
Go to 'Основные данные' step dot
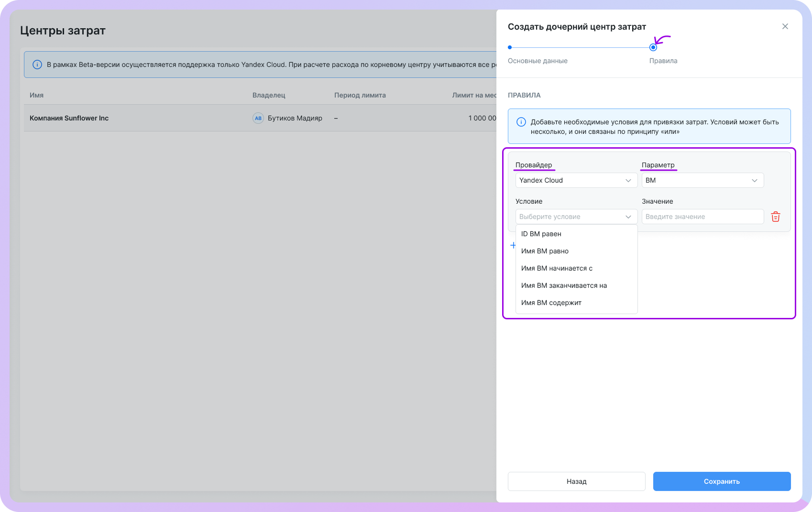click(x=510, y=47)
